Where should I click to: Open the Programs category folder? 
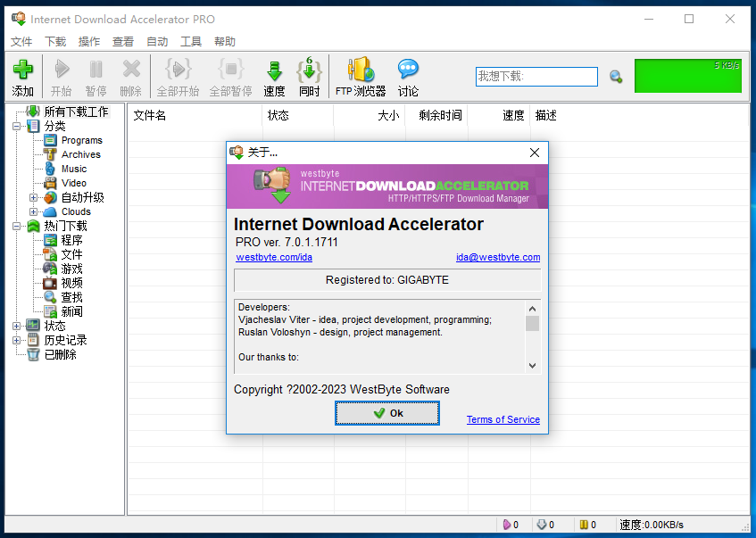(81, 140)
